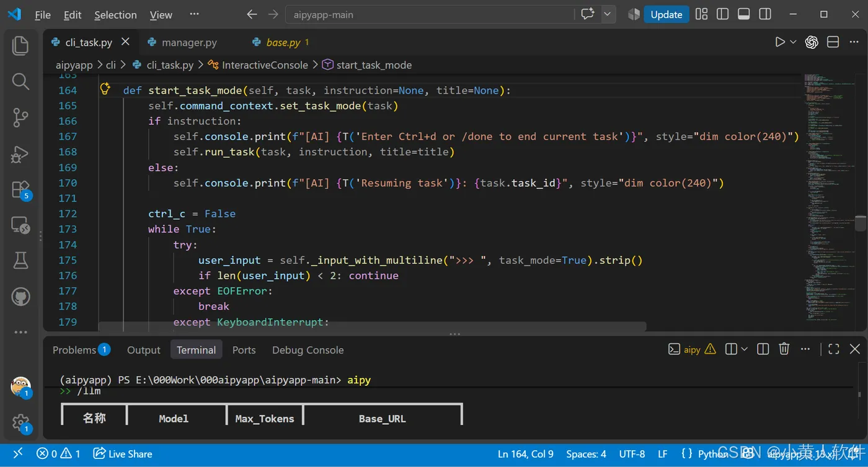Viewport: 868px width, 467px height.
Task: Open the Extensions view
Action: point(20,189)
